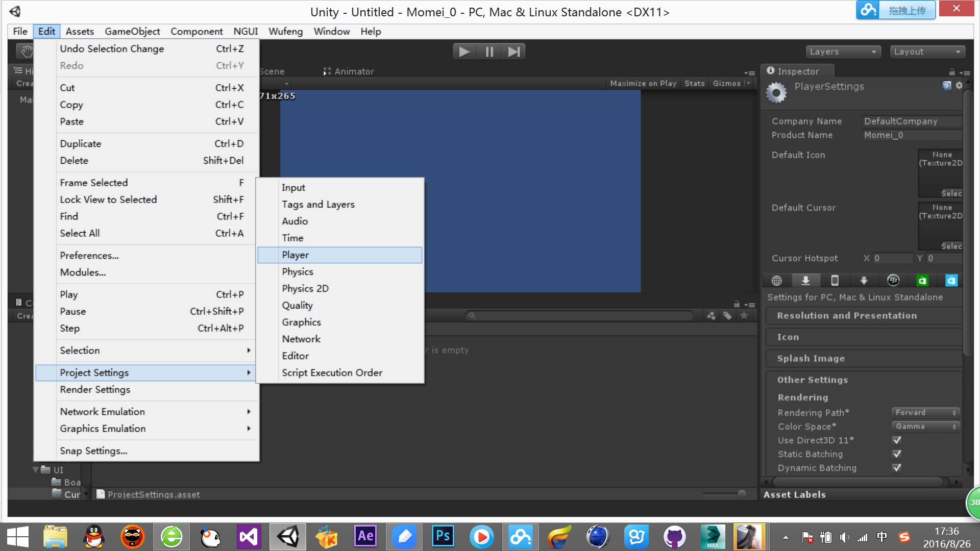Open GitHub desktop from the taskbar
The image size is (980, 551).
point(674,537)
